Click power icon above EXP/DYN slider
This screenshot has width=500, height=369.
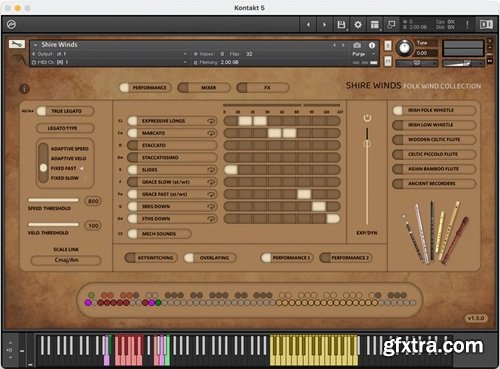coord(367,118)
